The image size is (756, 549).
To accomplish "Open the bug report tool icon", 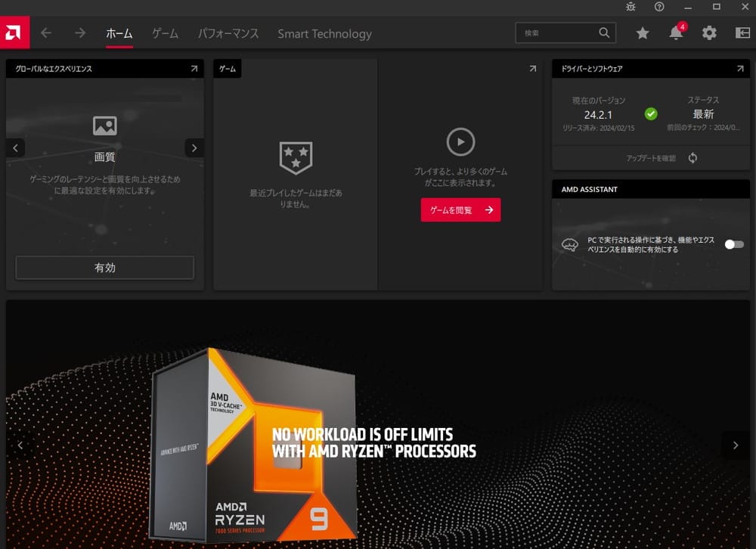I will (x=631, y=7).
